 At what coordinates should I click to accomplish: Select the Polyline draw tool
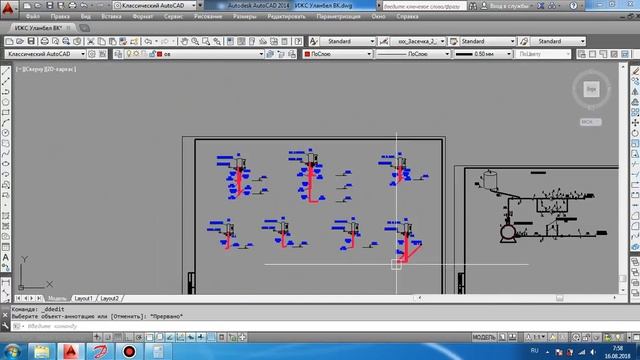pos(5,92)
